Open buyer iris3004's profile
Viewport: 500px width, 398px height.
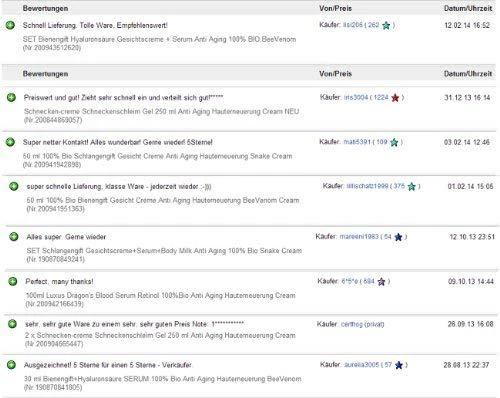(356, 97)
